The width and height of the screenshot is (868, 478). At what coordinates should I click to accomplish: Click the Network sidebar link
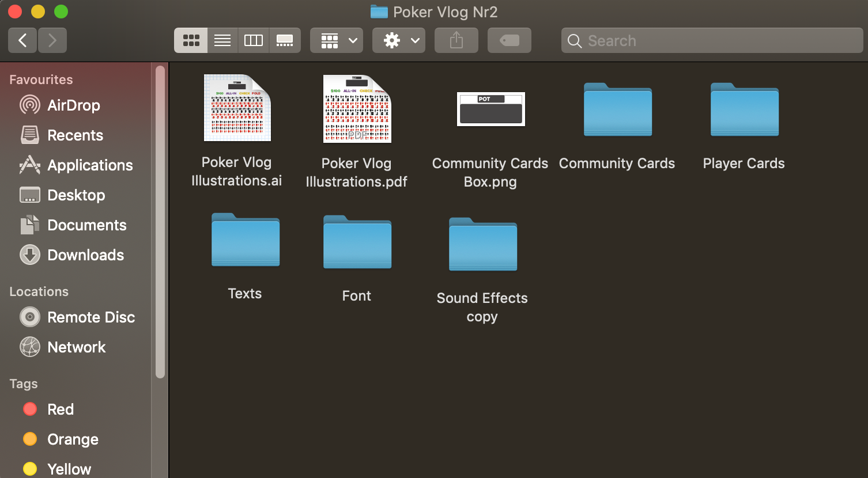pos(76,347)
